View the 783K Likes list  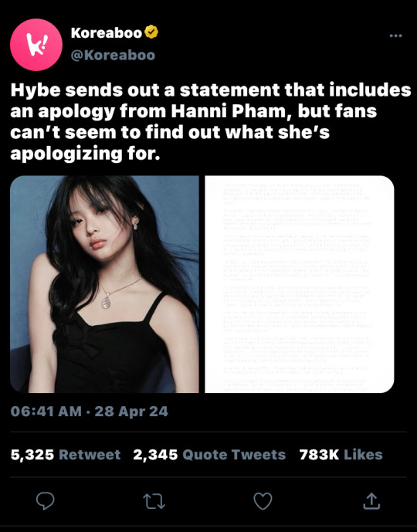tap(341, 455)
